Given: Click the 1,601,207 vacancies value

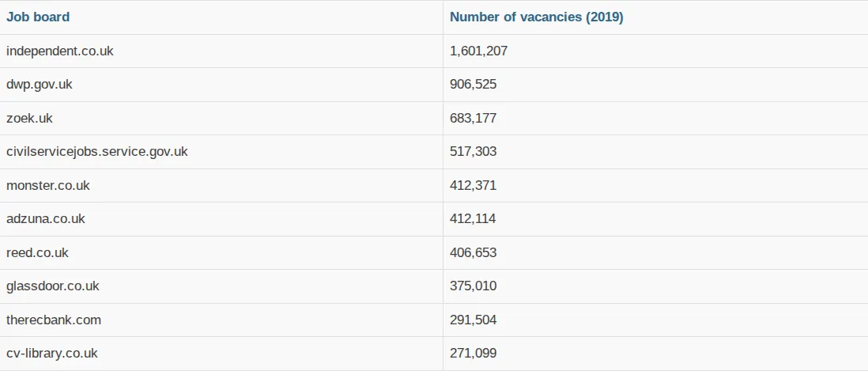Looking at the screenshot, I should (478, 51).
